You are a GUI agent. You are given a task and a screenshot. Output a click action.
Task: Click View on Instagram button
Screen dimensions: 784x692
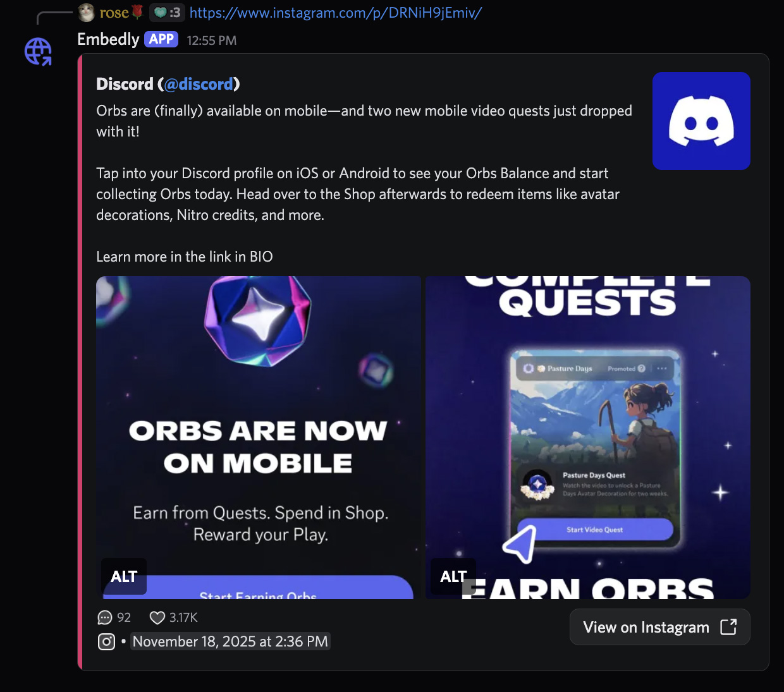(x=659, y=627)
